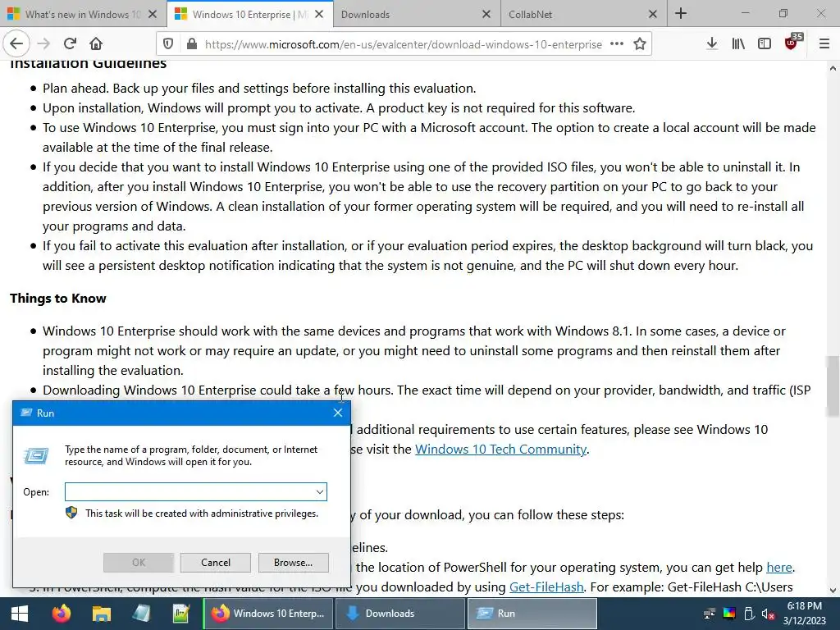Open safely remove hardware tray icon
The width and height of the screenshot is (840, 630).
[x=749, y=614]
